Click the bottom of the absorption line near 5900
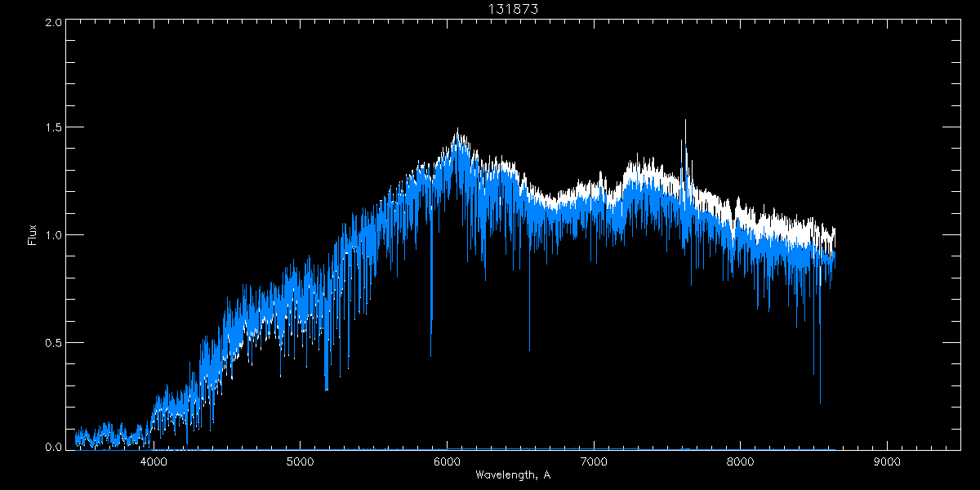 point(431,354)
